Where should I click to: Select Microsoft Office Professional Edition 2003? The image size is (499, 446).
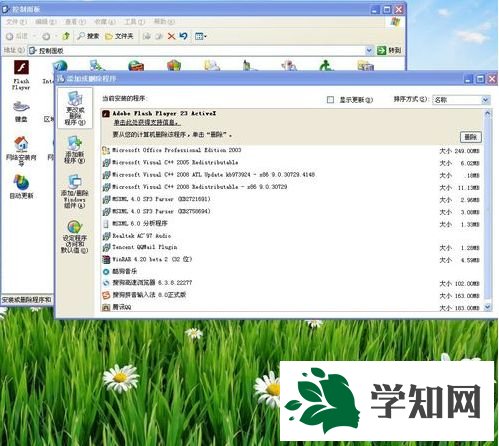tap(291, 150)
